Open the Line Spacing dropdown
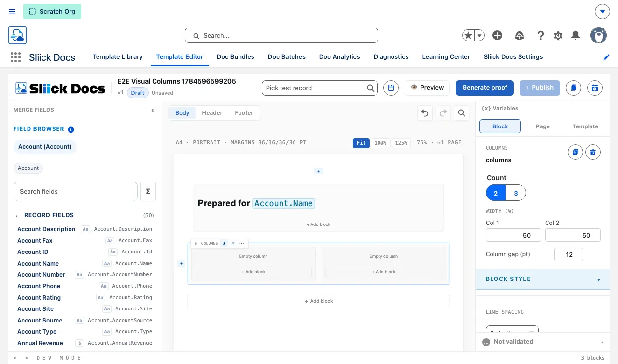Screen dimensions: 618x364 coord(512,330)
